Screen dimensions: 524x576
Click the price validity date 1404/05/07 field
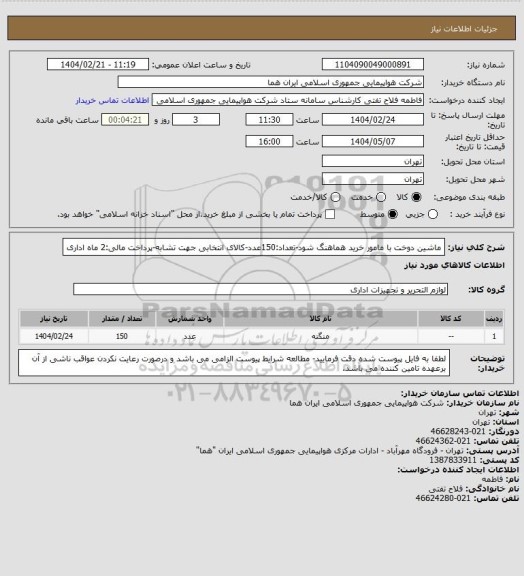click(373, 141)
